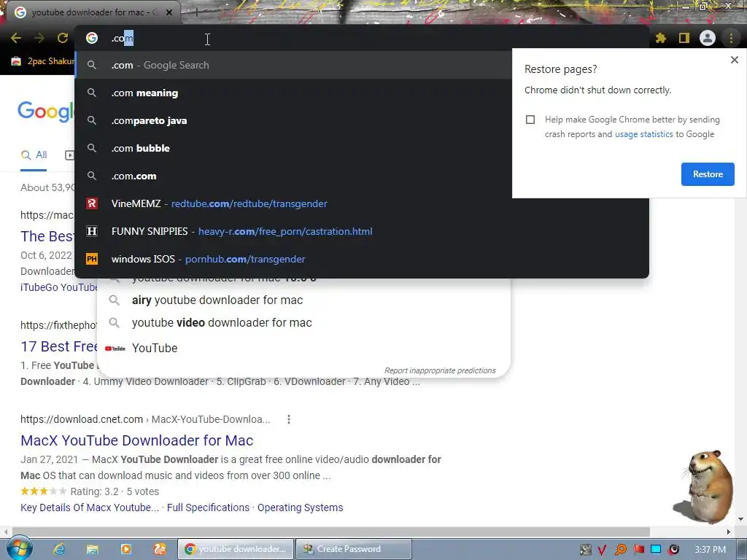Open Windows Media Player taskbar icon

[x=126, y=549]
